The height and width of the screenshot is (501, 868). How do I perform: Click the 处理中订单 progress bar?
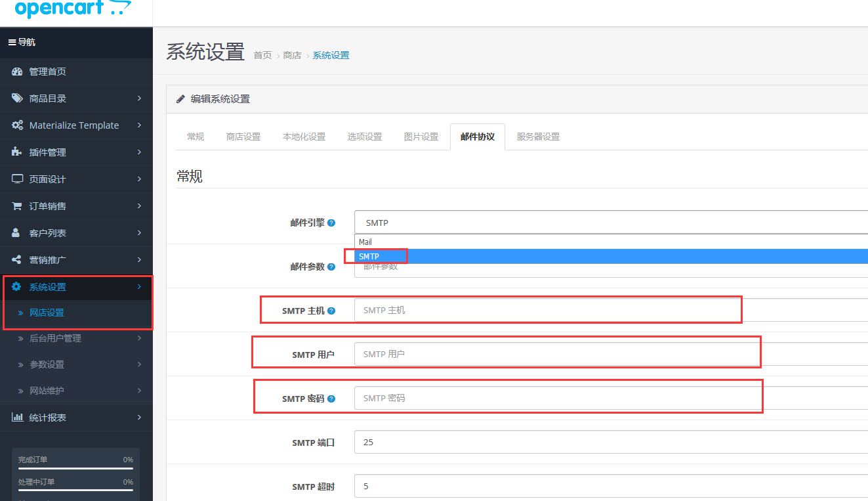pos(75,490)
